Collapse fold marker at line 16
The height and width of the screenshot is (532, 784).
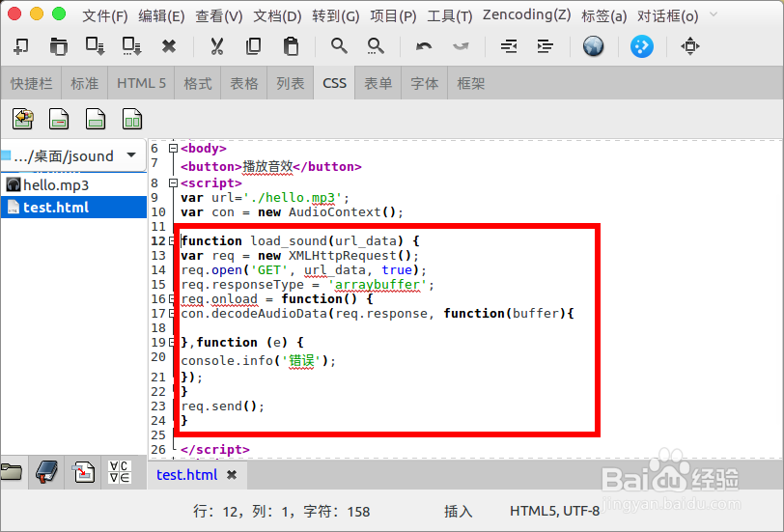(173, 299)
